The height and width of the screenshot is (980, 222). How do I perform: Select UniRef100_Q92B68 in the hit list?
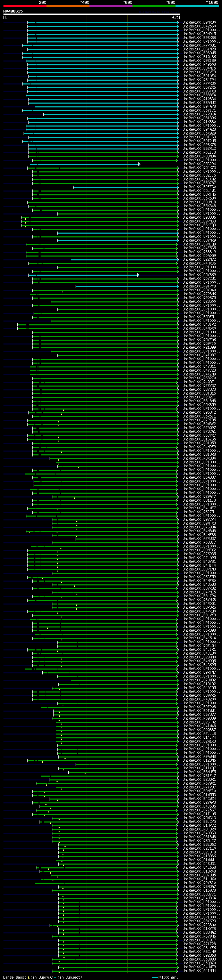(199, 956)
